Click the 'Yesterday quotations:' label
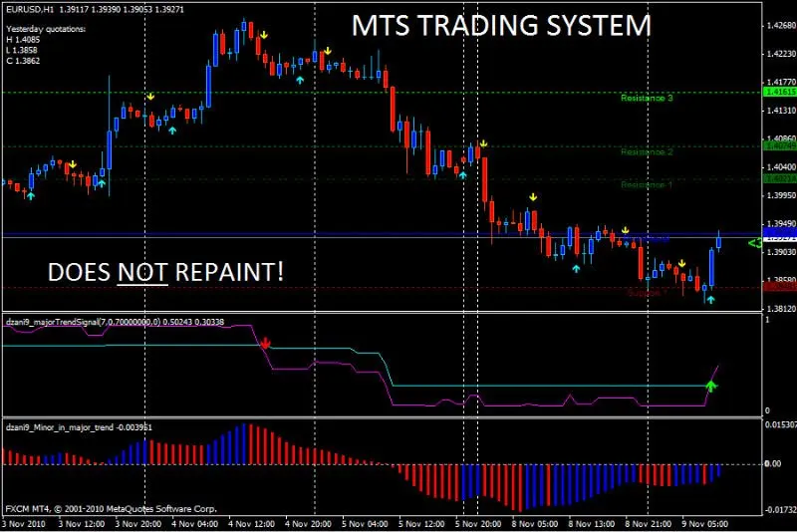 click(46, 29)
